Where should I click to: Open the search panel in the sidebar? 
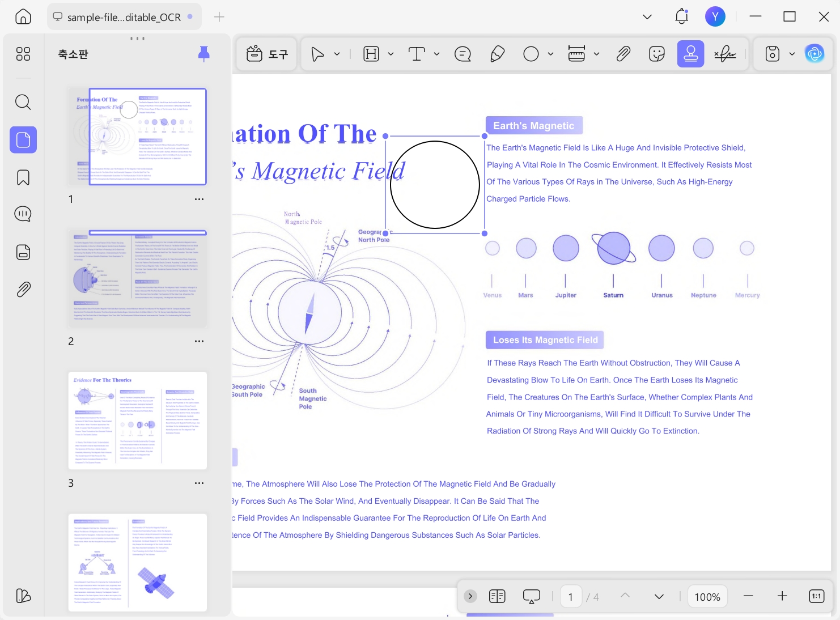click(x=23, y=102)
